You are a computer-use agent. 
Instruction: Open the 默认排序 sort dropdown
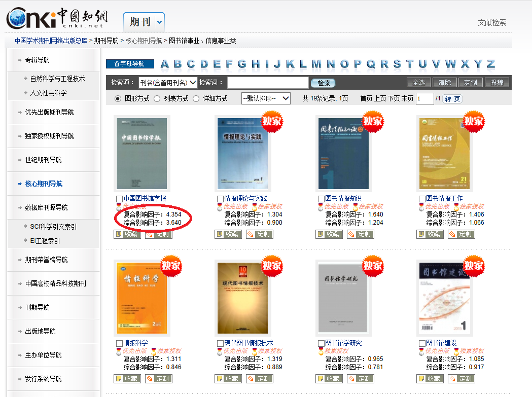(x=266, y=98)
